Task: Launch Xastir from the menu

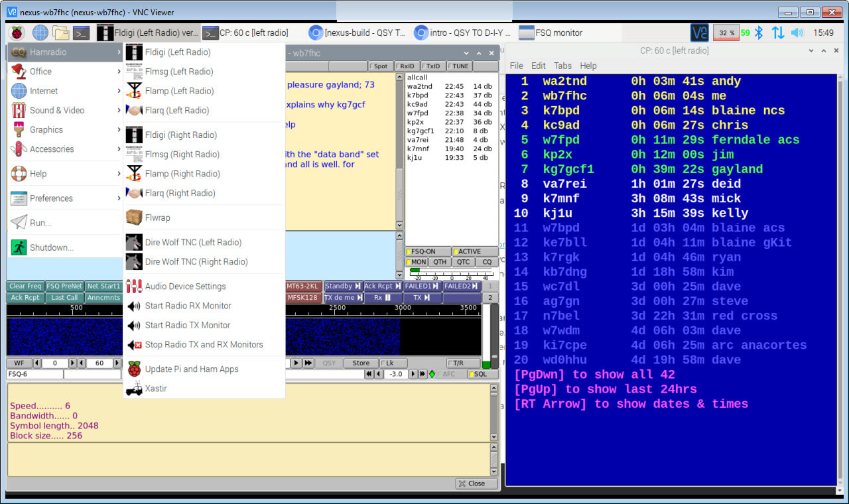Action: click(x=204, y=388)
